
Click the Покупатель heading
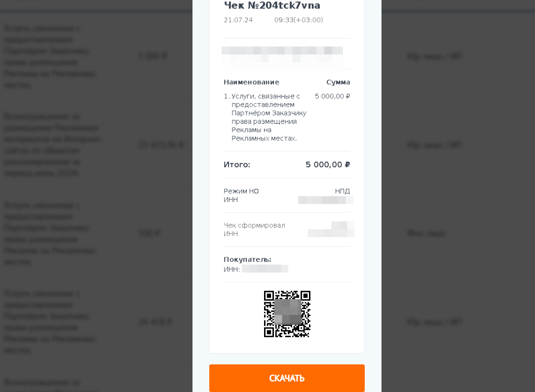247,259
